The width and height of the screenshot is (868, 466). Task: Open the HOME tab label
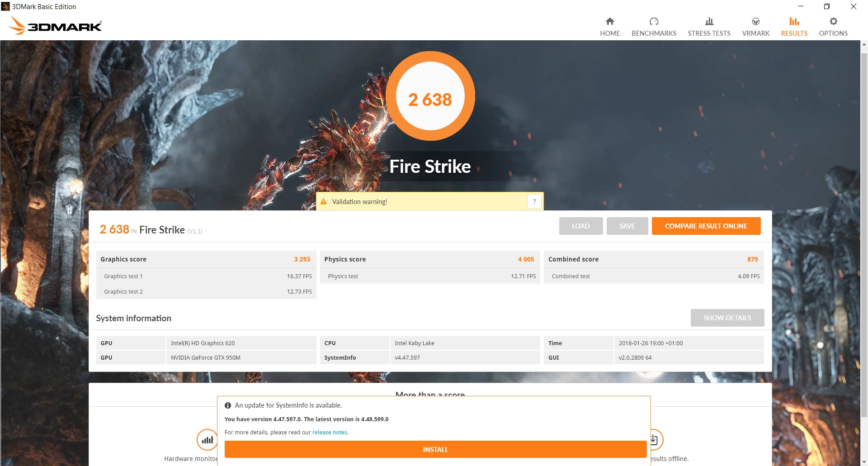click(x=610, y=33)
